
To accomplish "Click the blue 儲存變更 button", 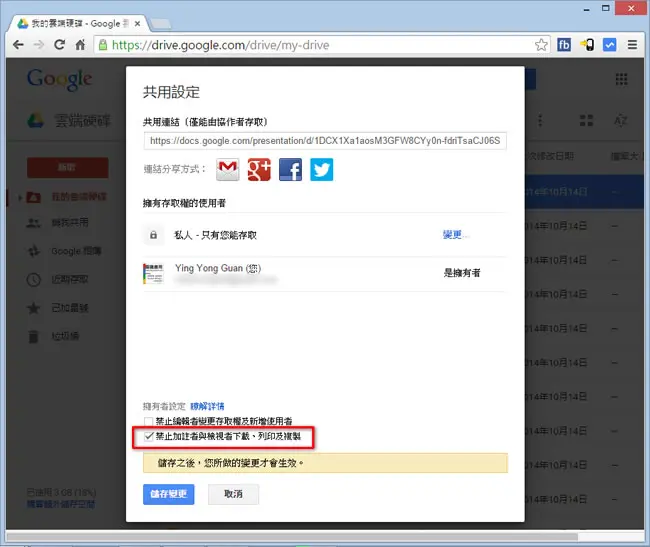I will (169, 494).
